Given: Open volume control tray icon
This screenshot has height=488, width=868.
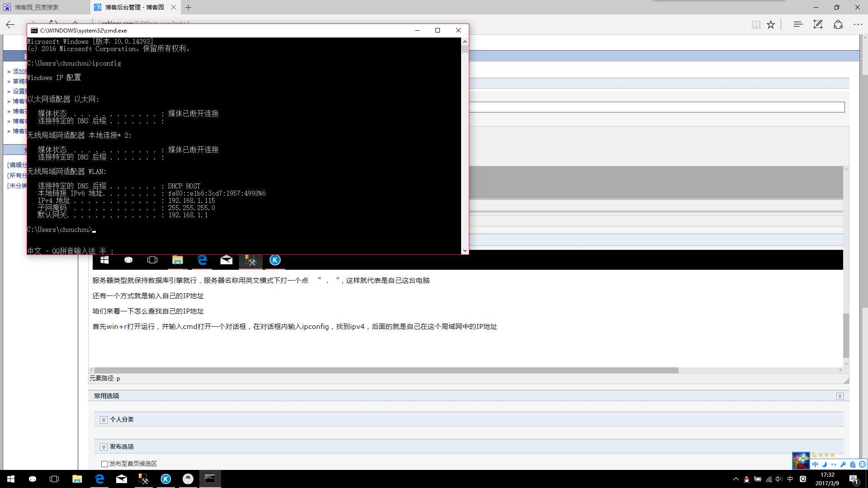Looking at the screenshot, I should point(779,479).
